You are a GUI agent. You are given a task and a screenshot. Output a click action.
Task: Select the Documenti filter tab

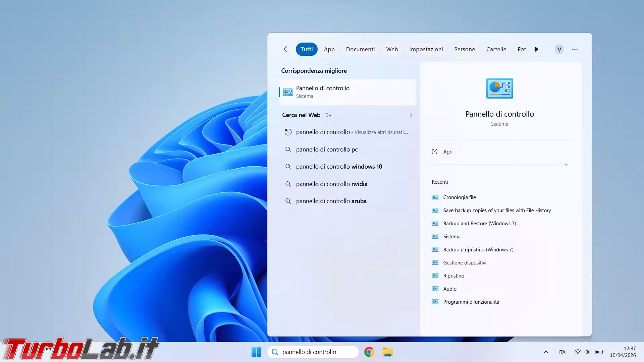[x=360, y=49]
